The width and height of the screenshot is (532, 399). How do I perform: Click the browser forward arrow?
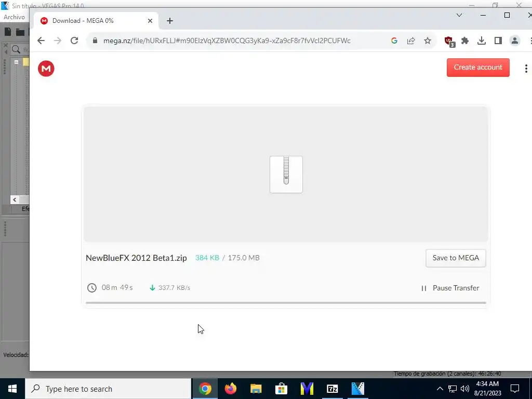tap(58, 41)
